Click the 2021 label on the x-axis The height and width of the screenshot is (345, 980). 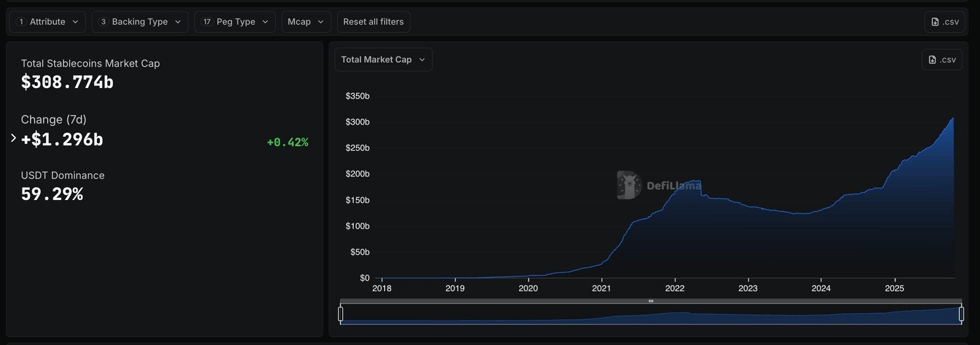[601, 288]
